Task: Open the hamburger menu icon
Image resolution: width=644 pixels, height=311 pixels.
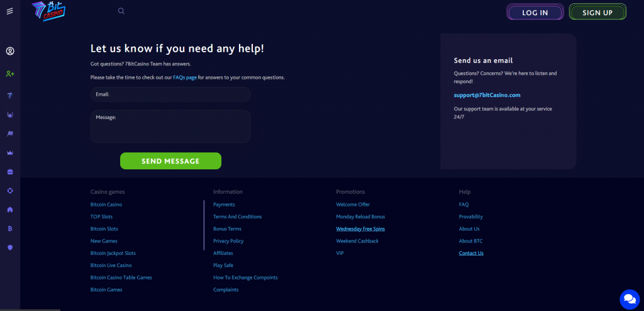Action: (x=10, y=11)
